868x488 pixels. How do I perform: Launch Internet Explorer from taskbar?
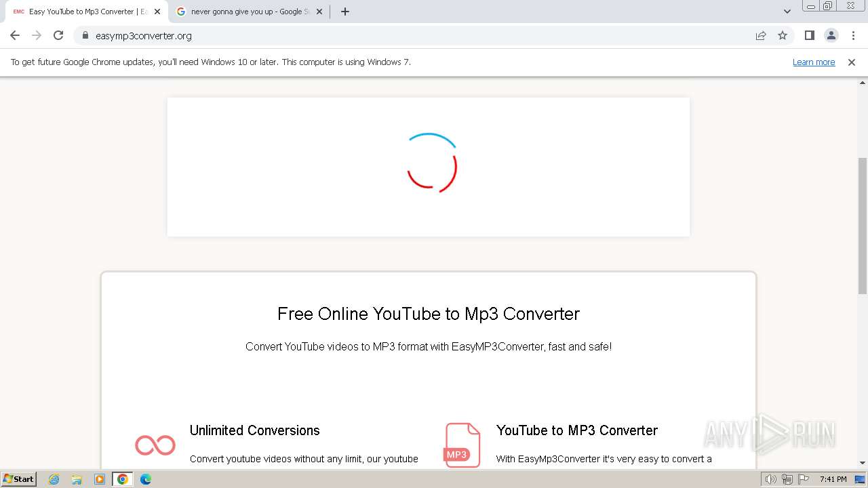coord(54,479)
